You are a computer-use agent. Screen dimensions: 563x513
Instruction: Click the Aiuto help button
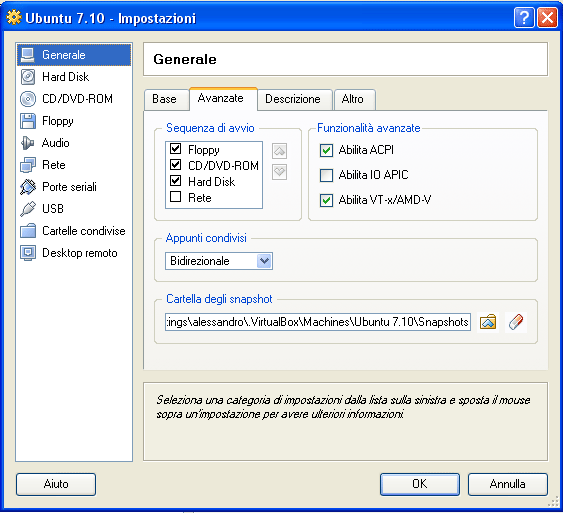tap(56, 484)
